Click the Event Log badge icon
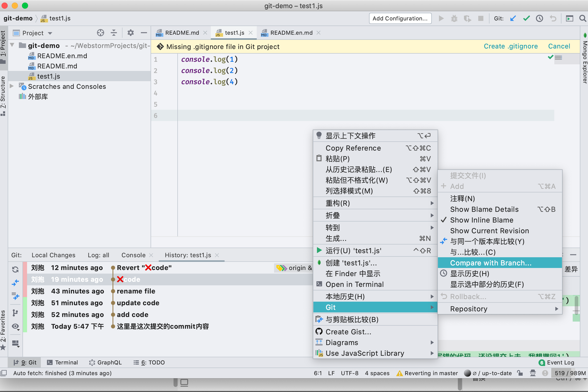This screenshot has height=392, width=588. 542,363
